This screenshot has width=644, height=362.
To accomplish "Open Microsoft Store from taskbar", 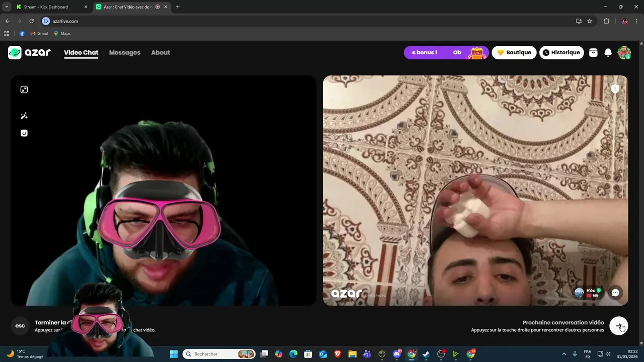I will [x=308, y=354].
